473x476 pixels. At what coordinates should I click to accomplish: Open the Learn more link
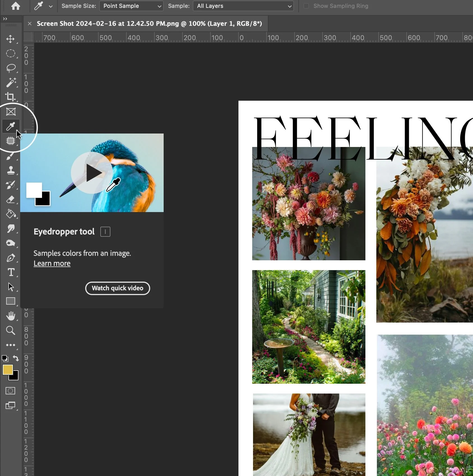52,263
